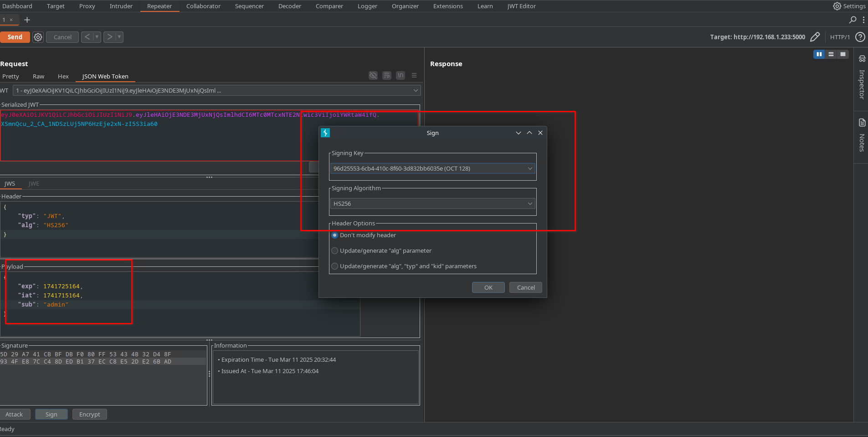Click the pencil icon to edit target
The height and width of the screenshot is (437, 868).
[815, 37]
